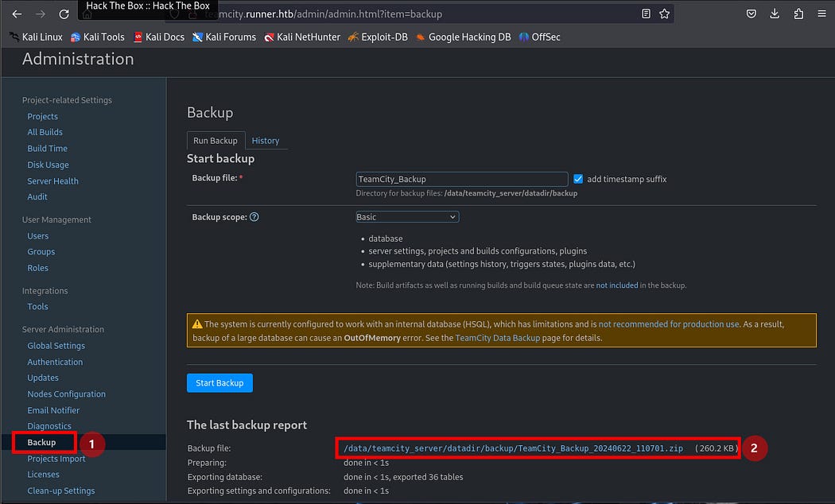The height and width of the screenshot is (504, 835).
Task: Download the TeamCity_Backup_20240622_110701.zip file link
Action: point(514,448)
